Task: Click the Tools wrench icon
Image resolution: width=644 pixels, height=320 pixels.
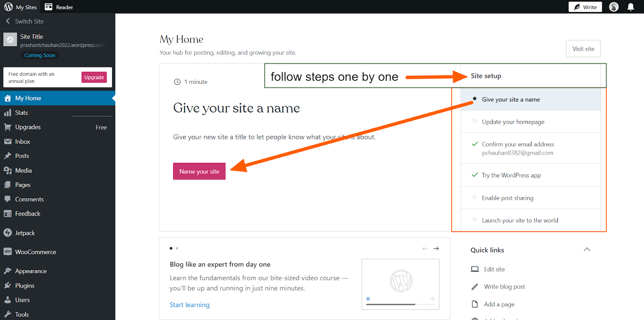Action: click(x=8, y=314)
